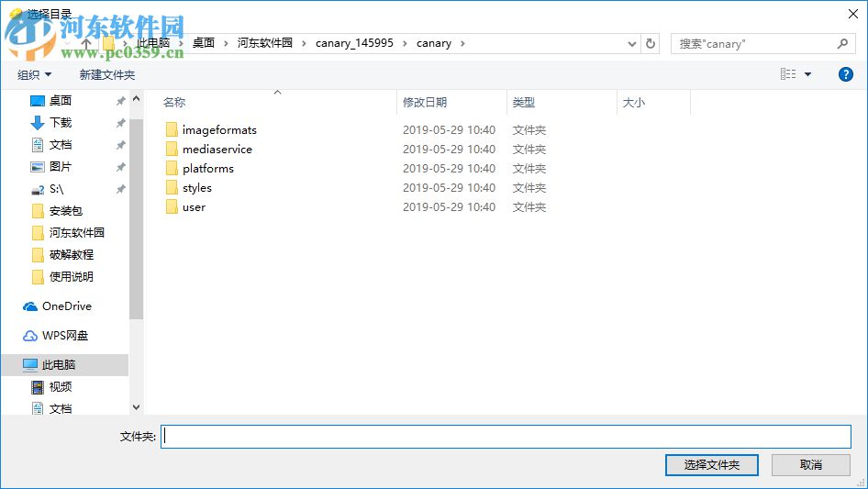Navigate to canary_145995 in the breadcrumb

tap(354, 43)
